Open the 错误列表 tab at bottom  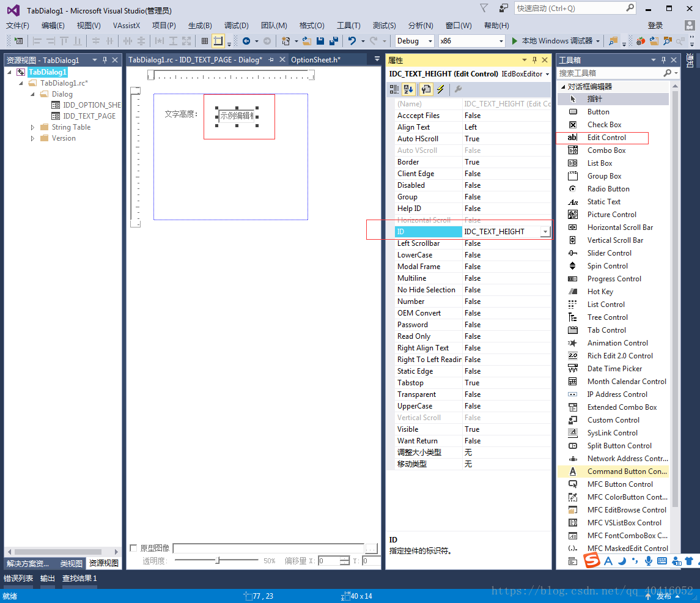(x=18, y=579)
